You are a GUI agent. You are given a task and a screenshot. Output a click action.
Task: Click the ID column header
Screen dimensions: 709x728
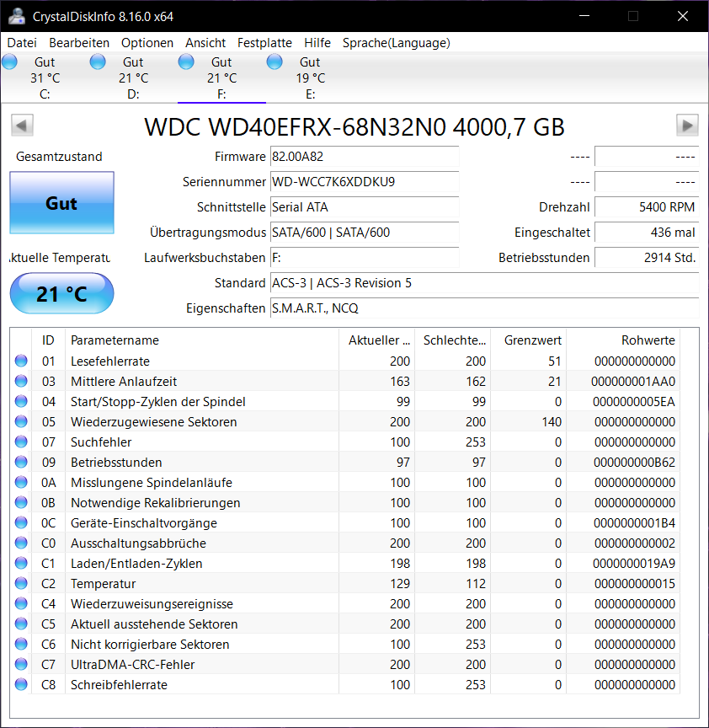48,340
